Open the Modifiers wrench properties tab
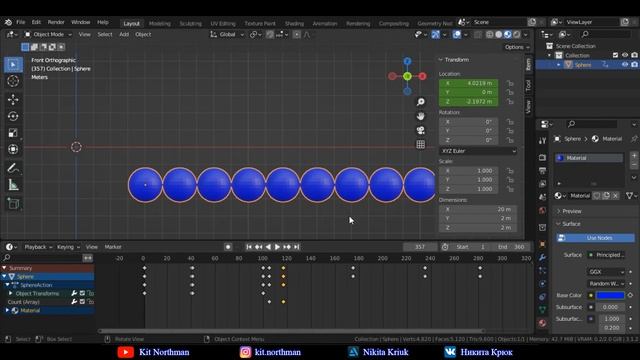Image resolution: width=640 pixels, height=360 pixels. pyautogui.click(x=542, y=257)
